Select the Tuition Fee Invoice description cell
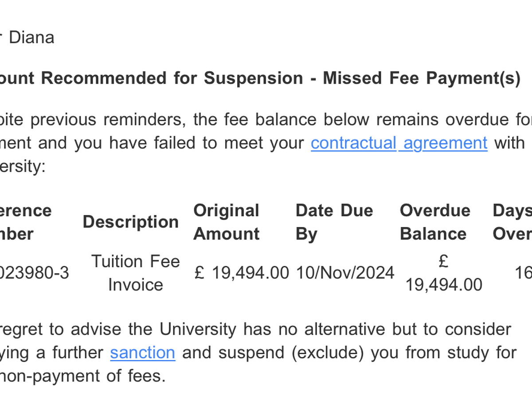The height and width of the screenshot is (399, 532). pyautogui.click(x=135, y=273)
